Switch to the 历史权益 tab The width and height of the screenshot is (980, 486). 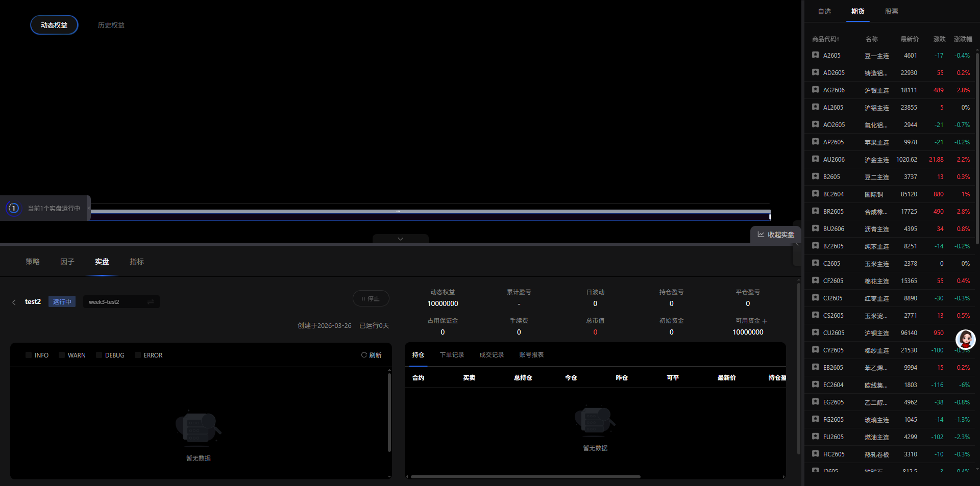111,25
